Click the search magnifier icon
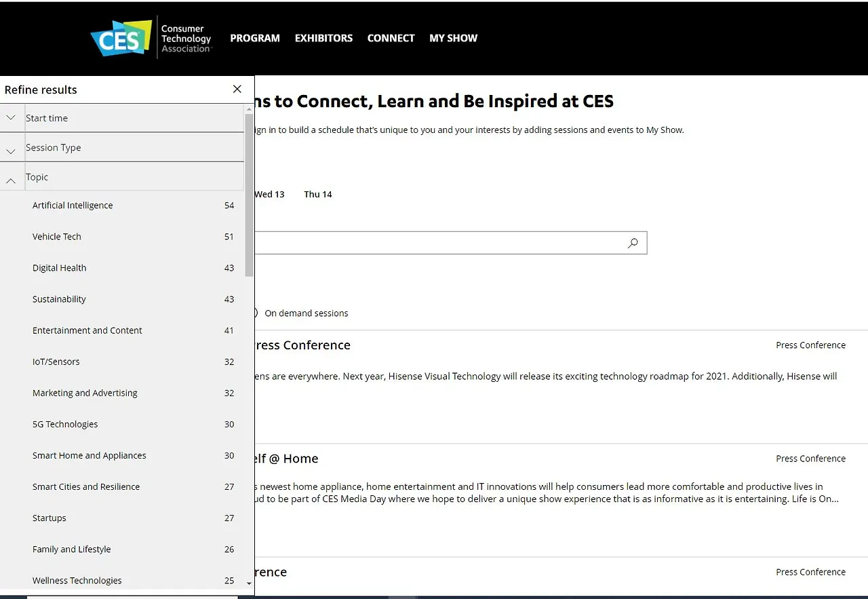The width and height of the screenshot is (868, 599). click(633, 243)
